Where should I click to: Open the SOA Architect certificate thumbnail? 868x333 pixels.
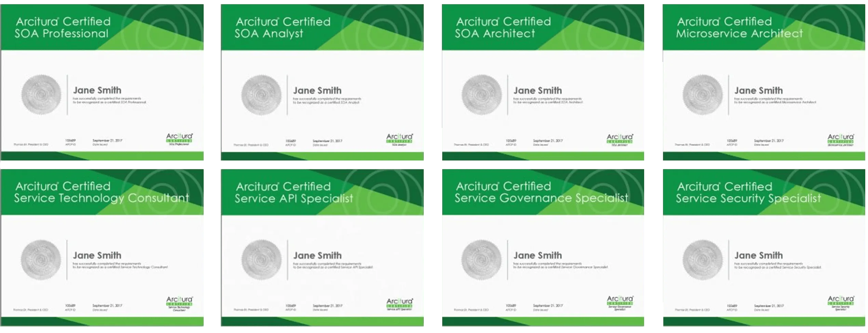[543, 82]
